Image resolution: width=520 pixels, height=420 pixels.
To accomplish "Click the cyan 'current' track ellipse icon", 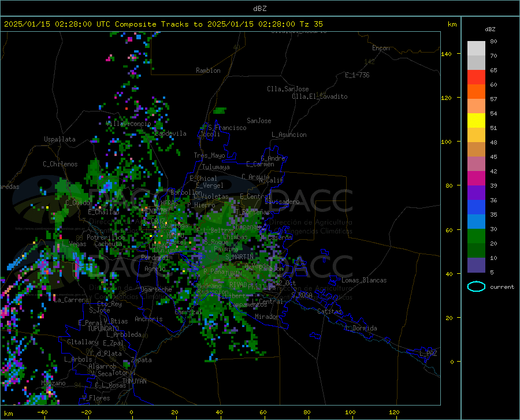I will [476, 287].
